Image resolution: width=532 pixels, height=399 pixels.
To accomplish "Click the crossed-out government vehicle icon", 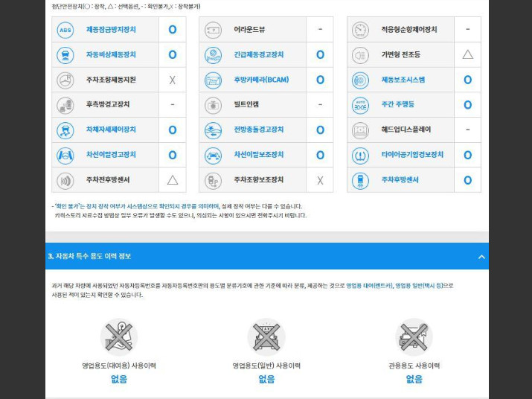I will 414,337.
